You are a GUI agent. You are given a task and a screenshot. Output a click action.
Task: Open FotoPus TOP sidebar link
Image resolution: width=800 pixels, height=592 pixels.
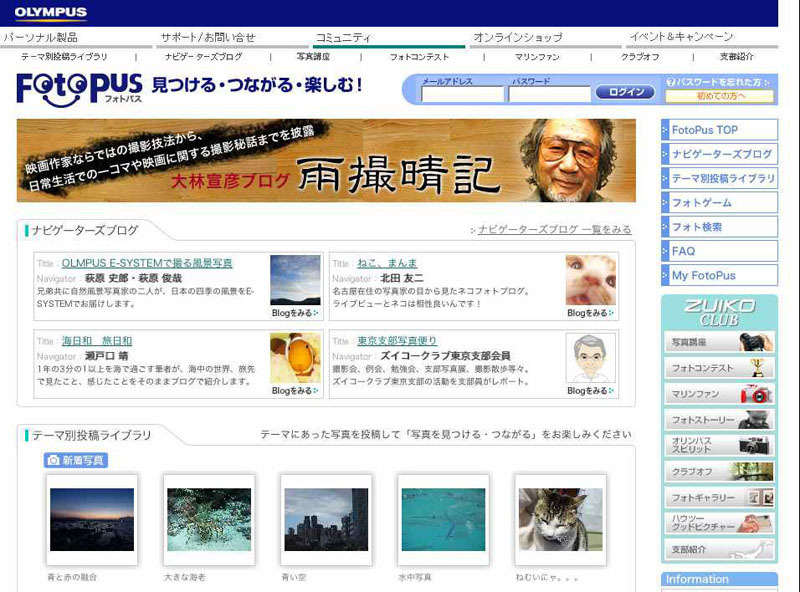[719, 130]
